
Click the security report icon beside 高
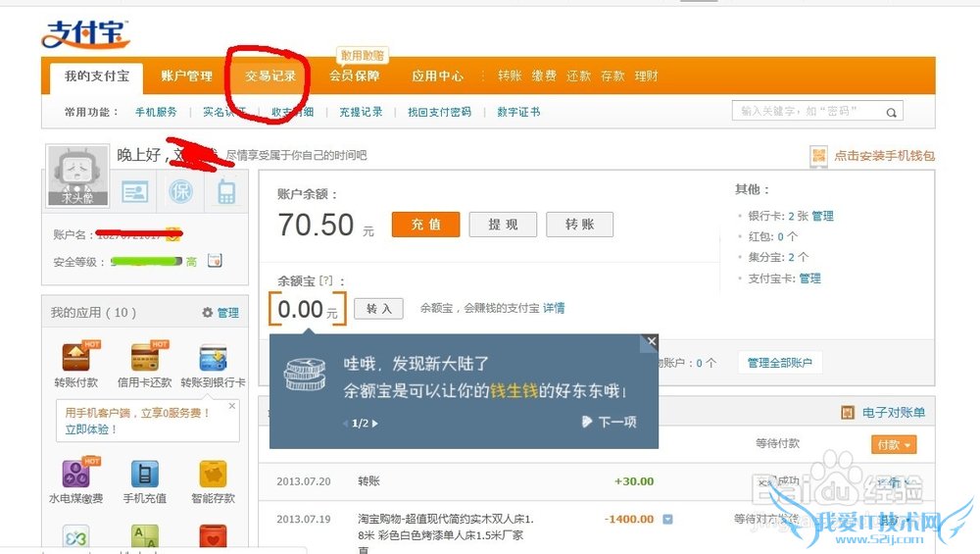click(215, 260)
